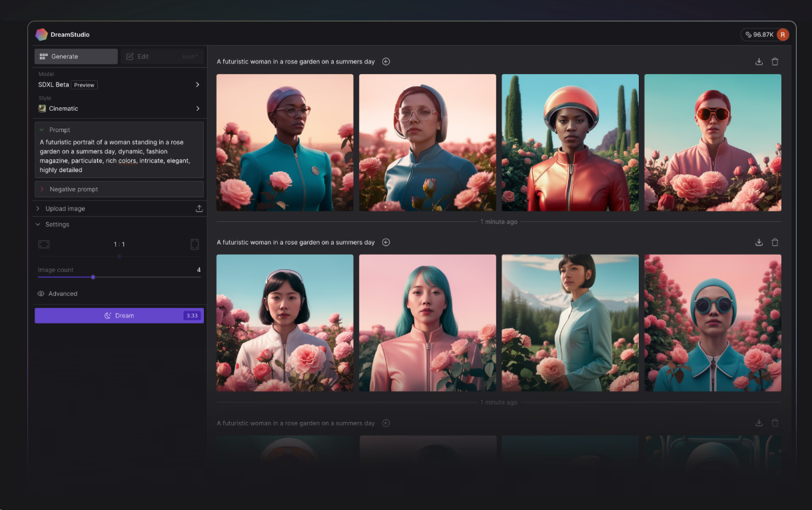This screenshot has width=812, height=510.
Task: Open image of woman in white jacket with headband
Action: (x=285, y=323)
